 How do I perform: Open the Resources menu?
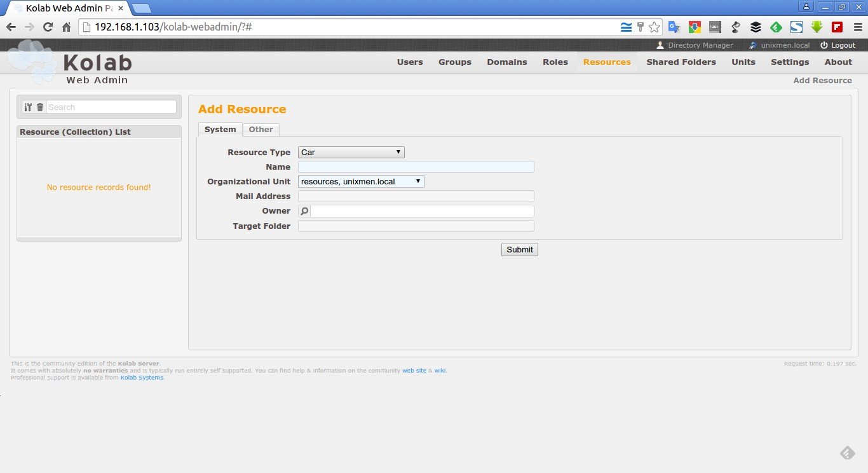click(607, 62)
